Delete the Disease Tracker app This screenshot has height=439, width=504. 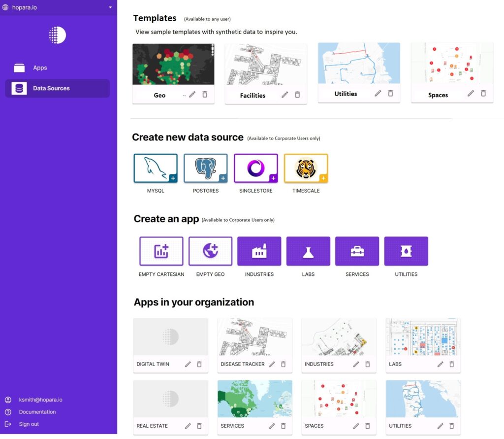283,364
